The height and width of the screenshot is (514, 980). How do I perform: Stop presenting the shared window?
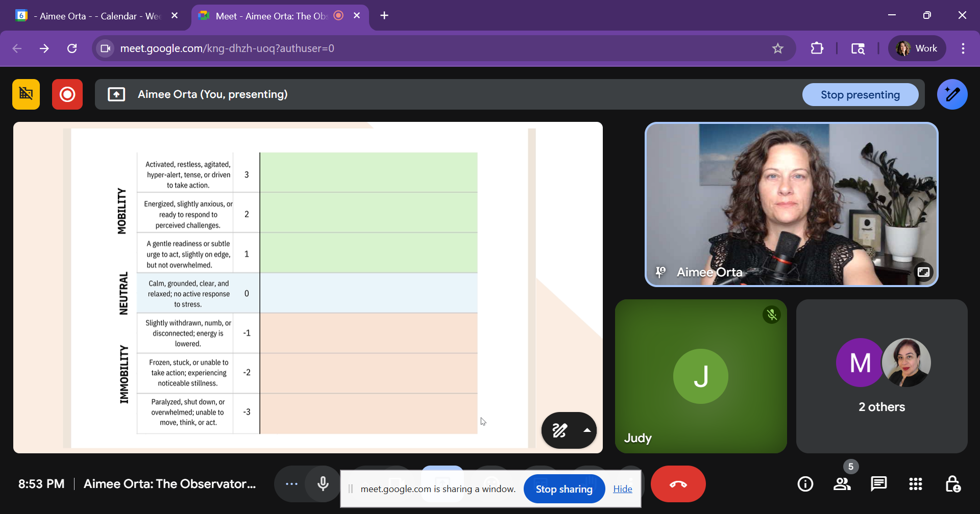860,95
